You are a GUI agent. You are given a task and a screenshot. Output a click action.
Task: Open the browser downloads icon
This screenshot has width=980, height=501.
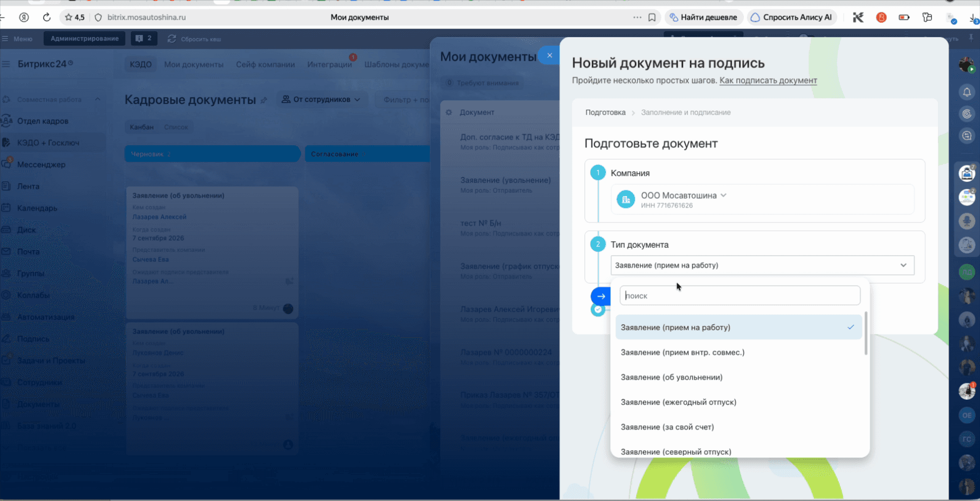click(973, 18)
